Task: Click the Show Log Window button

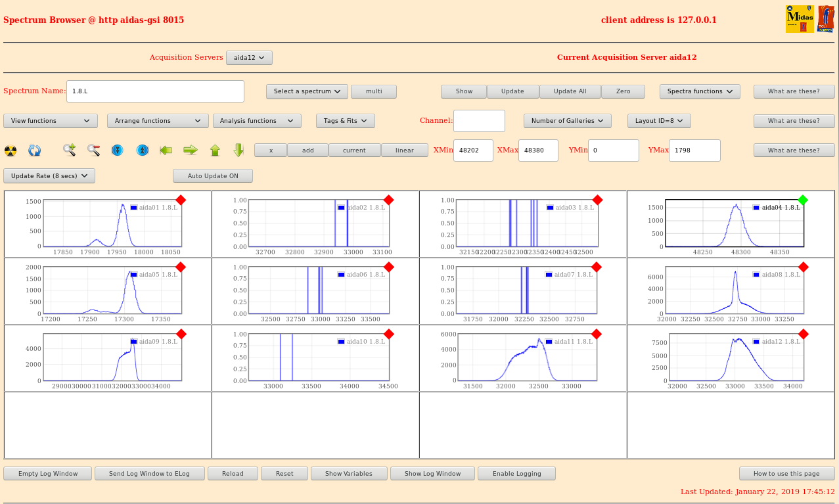Action: [x=432, y=474]
